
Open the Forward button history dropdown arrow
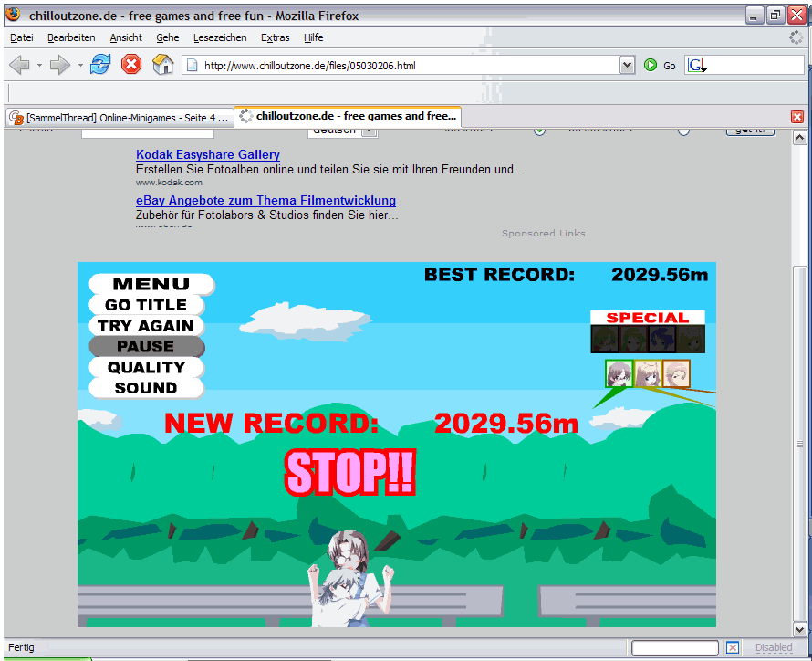(80, 65)
